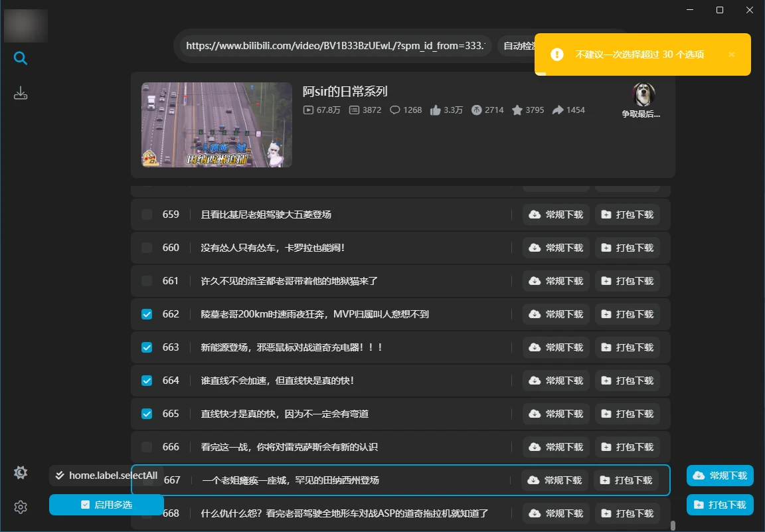Open the settings gear in sidebar

pyautogui.click(x=21, y=507)
